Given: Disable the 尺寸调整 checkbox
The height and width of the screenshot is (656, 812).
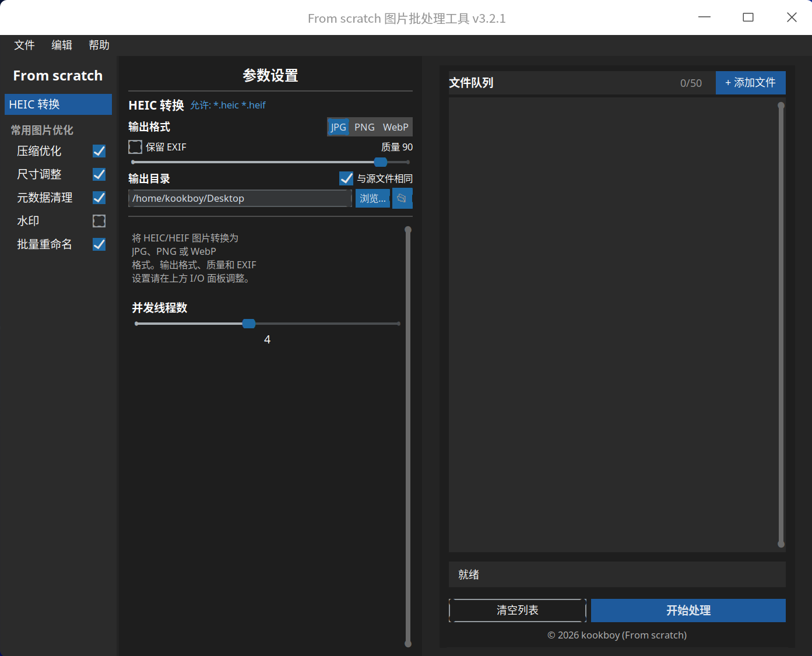Looking at the screenshot, I should point(99,174).
